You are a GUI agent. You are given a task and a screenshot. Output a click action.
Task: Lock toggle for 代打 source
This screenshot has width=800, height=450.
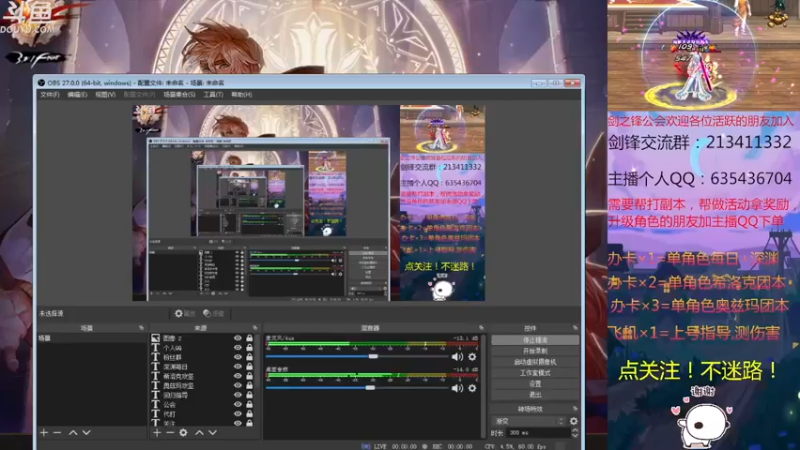pyautogui.click(x=249, y=414)
